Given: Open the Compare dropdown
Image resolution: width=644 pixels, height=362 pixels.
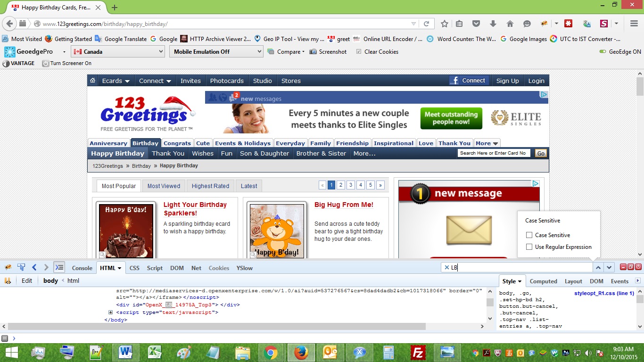Looking at the screenshot, I should click(286, 52).
